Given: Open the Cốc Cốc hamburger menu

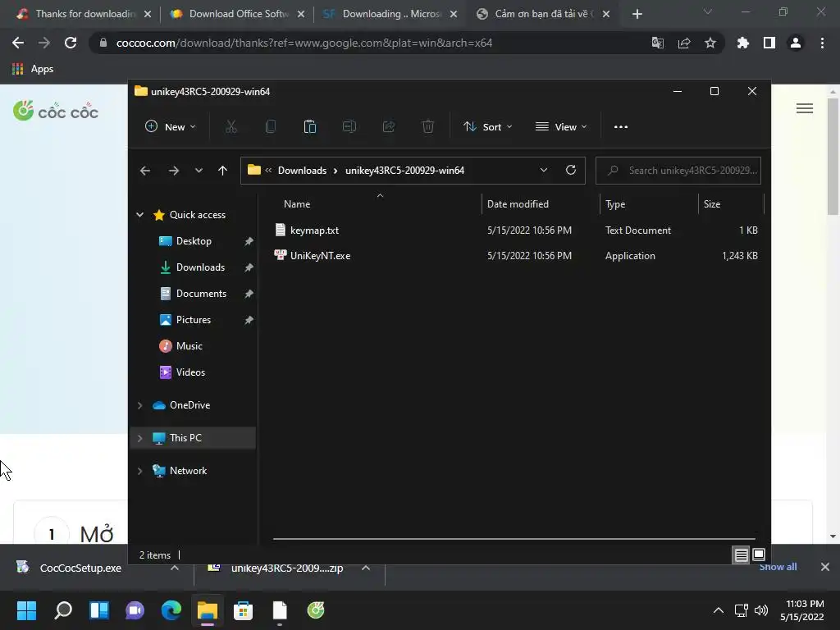Looking at the screenshot, I should tap(805, 109).
